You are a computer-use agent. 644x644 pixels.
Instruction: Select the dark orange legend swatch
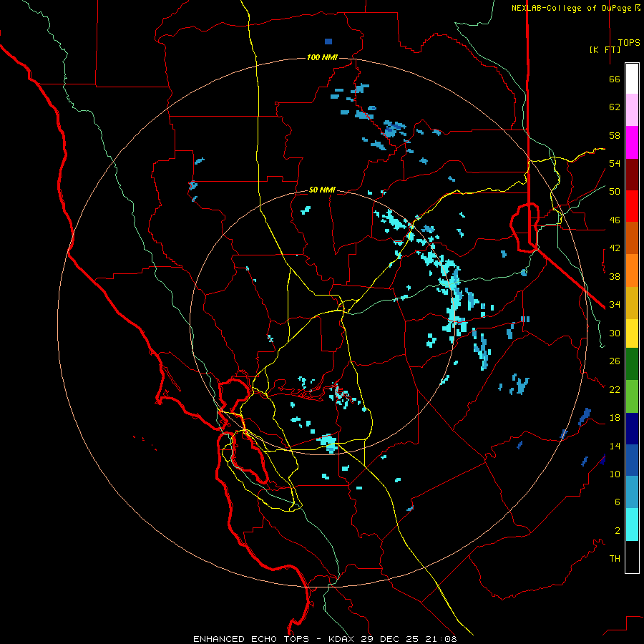click(x=632, y=238)
